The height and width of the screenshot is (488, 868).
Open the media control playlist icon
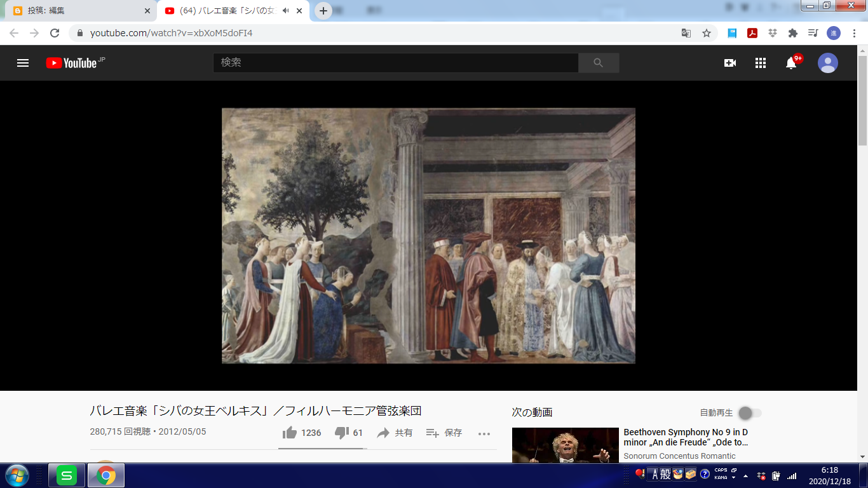point(813,33)
